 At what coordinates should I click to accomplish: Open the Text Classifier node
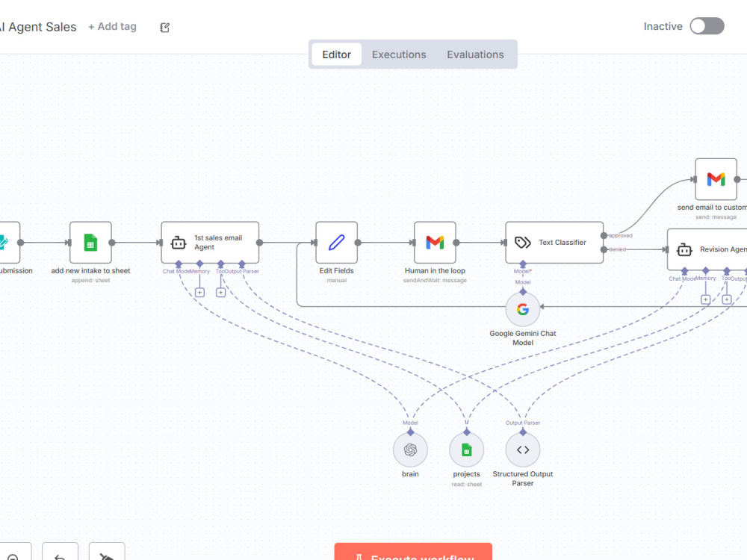click(x=554, y=243)
